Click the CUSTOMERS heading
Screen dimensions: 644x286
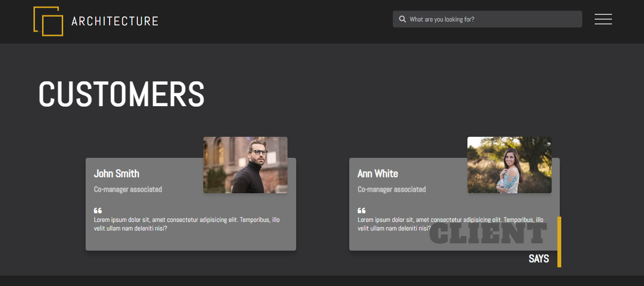pos(122,94)
